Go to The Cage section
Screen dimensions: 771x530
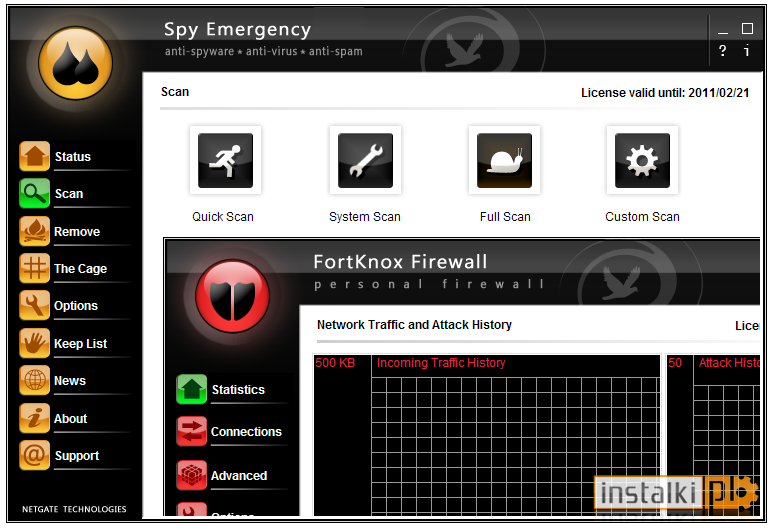tap(80, 269)
